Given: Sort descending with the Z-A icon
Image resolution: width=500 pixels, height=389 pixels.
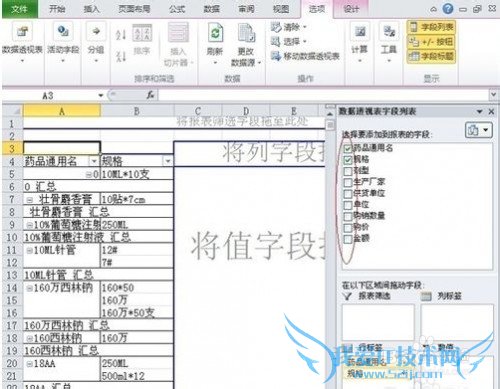Looking at the screenshot, I should tap(120, 56).
